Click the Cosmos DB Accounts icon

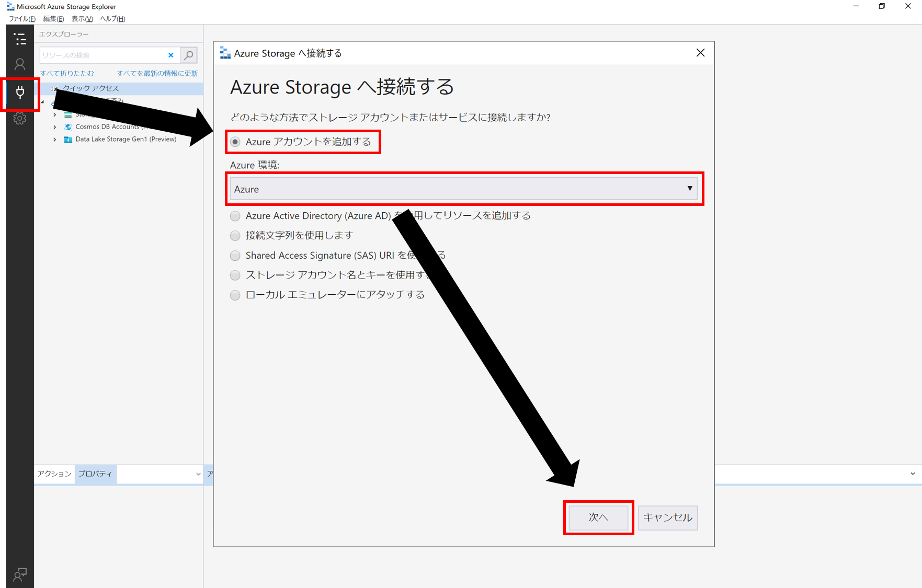68,127
